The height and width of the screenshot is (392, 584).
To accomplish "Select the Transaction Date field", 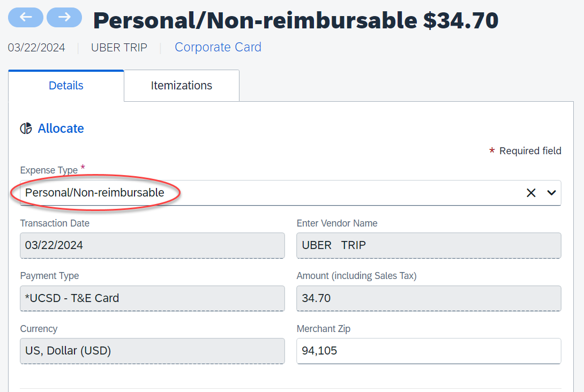I will click(152, 245).
